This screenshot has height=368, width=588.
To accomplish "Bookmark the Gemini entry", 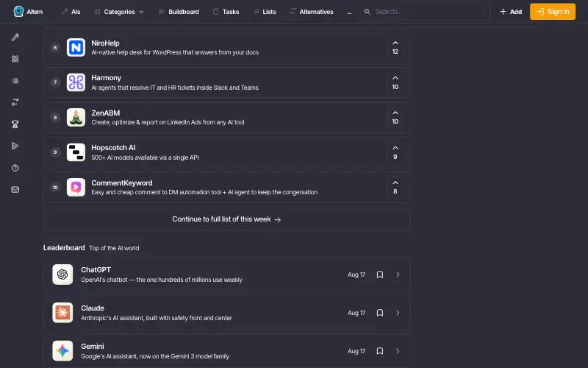I will tap(380, 351).
